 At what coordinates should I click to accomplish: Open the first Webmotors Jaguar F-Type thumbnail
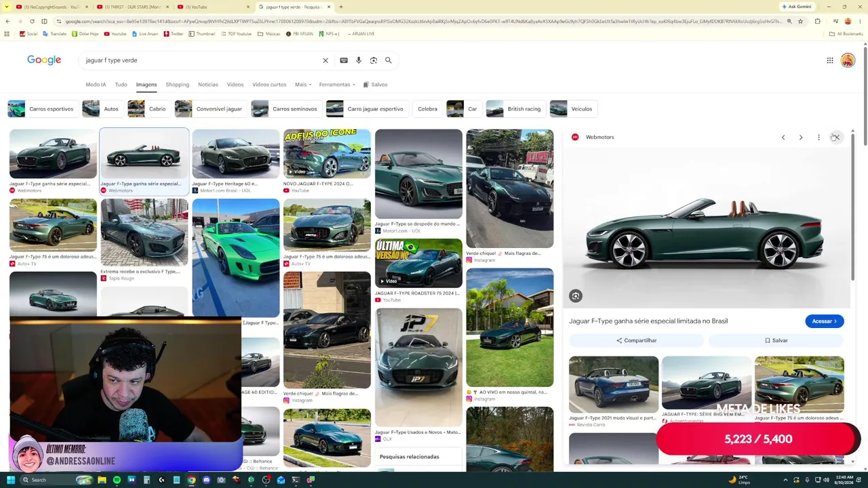pos(53,154)
